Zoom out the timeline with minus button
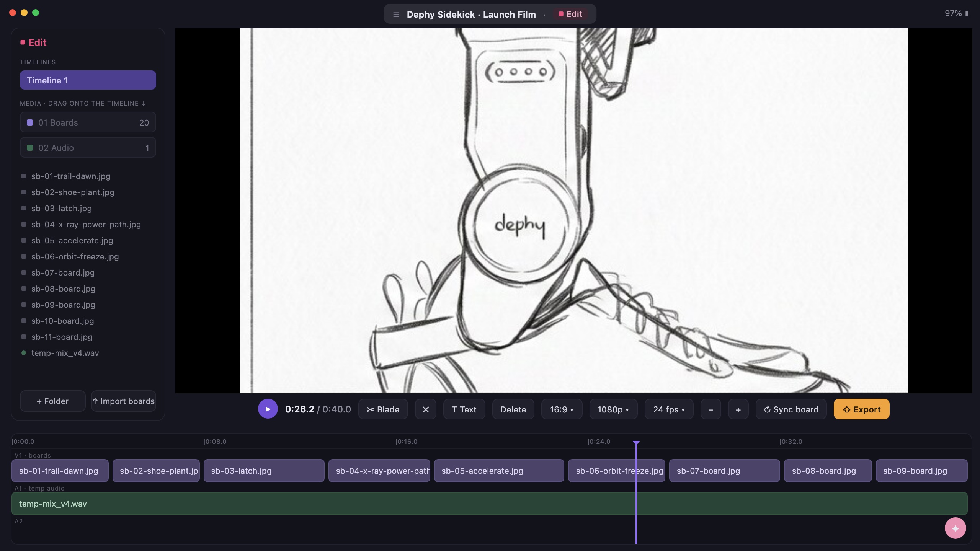This screenshot has height=551, width=980. [x=711, y=409]
